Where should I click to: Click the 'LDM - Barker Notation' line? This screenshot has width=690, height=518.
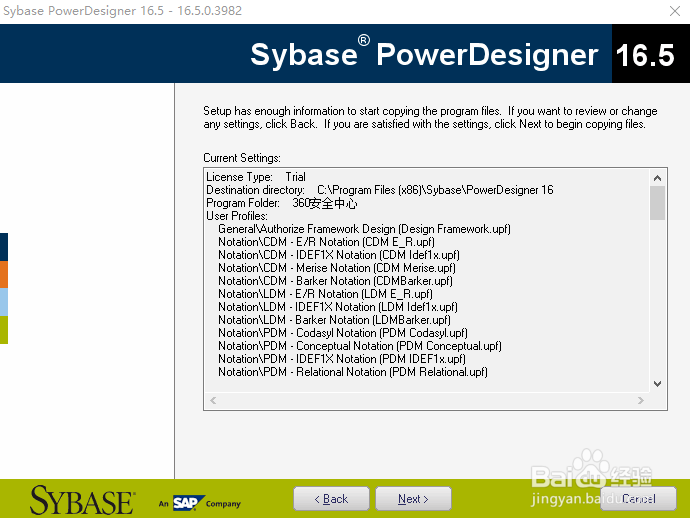click(334, 320)
